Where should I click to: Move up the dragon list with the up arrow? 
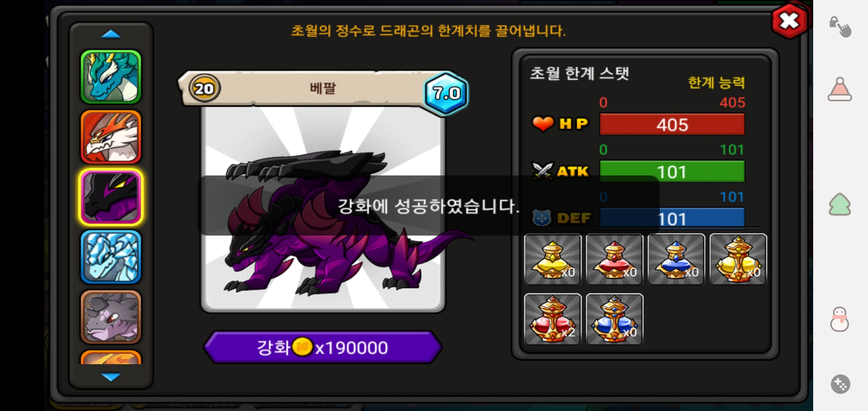point(111,35)
